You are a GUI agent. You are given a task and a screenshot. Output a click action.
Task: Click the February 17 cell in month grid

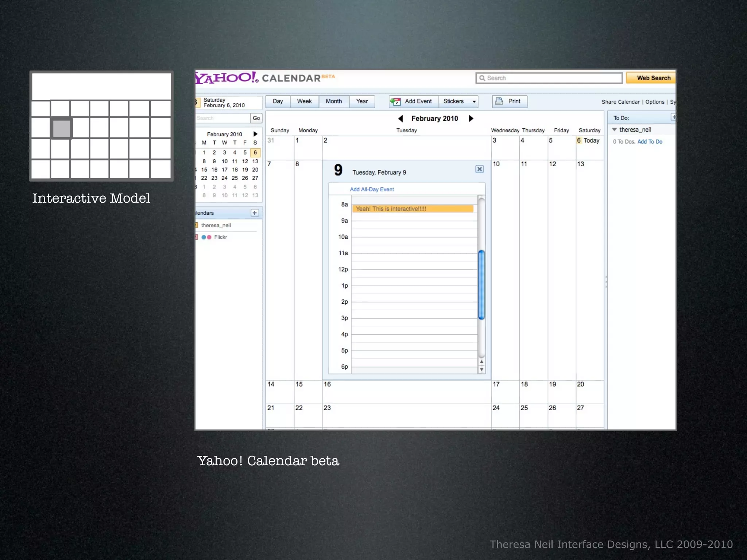(505, 392)
